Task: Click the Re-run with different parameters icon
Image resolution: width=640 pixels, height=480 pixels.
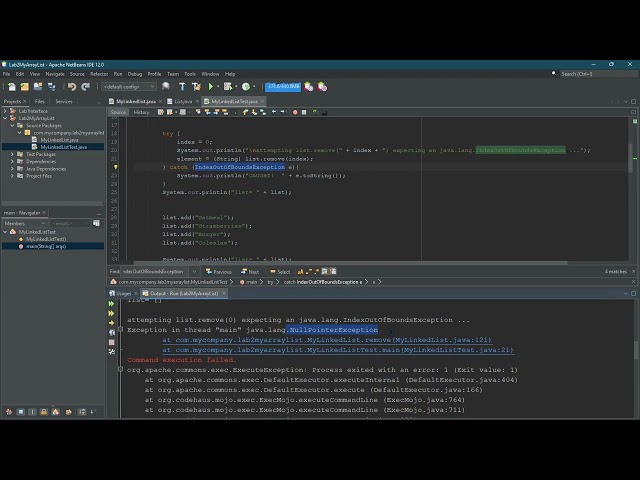Action: [x=111, y=313]
